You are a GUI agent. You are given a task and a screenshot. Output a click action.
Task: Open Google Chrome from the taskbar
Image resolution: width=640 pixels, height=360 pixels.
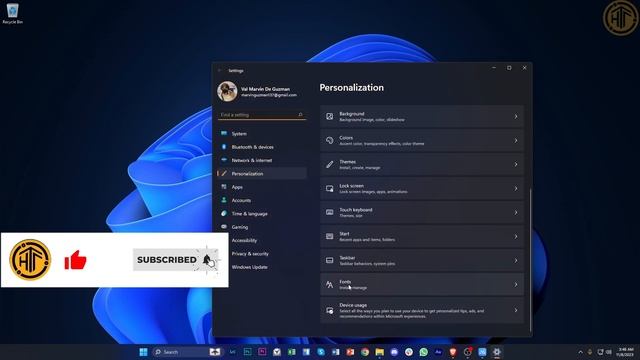(365, 352)
